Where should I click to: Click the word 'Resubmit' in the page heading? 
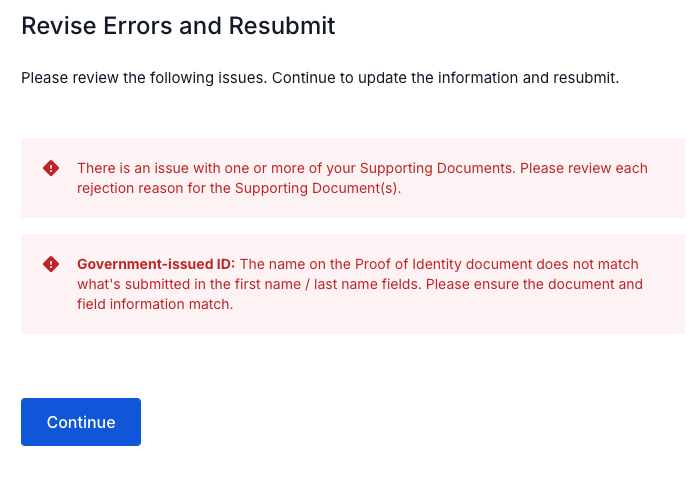click(x=282, y=25)
